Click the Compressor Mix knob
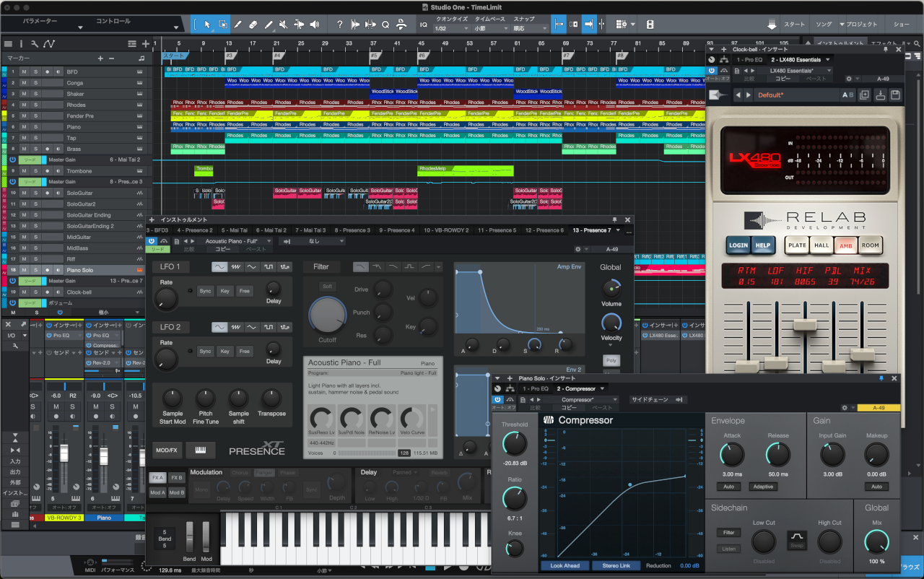The image size is (924, 579). pos(876,542)
